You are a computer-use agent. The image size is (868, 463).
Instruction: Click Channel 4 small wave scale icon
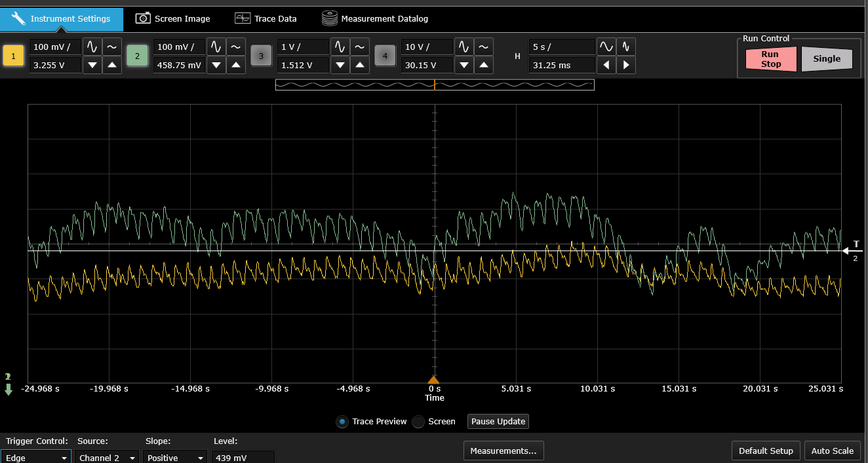tap(484, 47)
